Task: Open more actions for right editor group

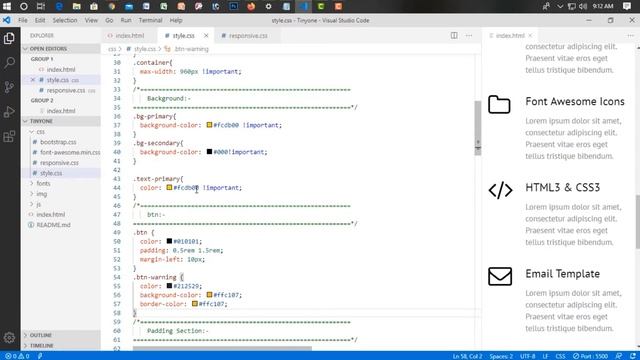Action: point(631,36)
